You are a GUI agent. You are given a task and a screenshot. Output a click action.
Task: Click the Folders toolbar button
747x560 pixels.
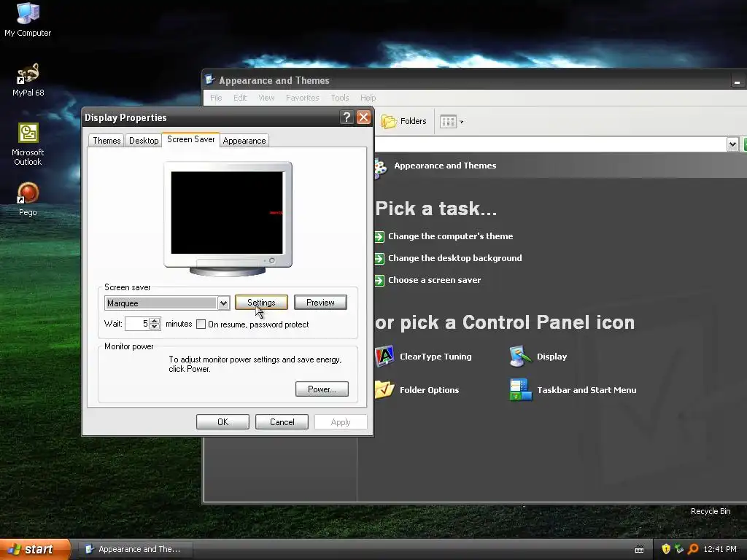[404, 122]
